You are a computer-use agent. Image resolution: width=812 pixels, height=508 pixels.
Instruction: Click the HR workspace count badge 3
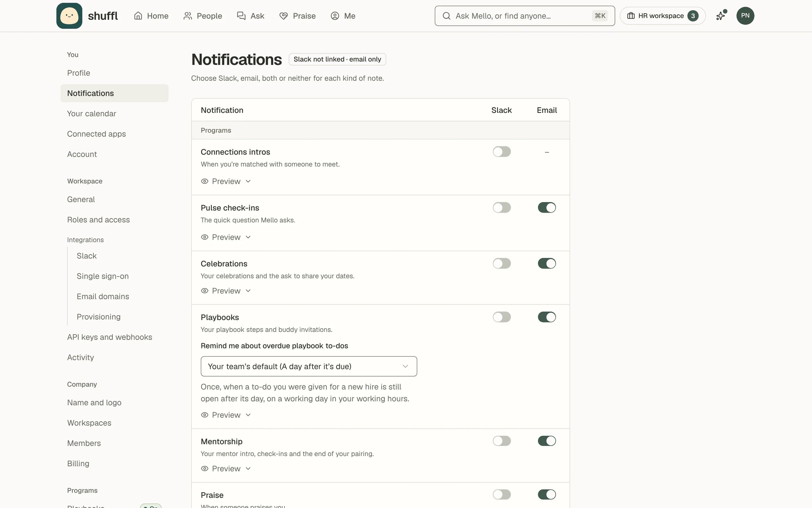(x=693, y=16)
